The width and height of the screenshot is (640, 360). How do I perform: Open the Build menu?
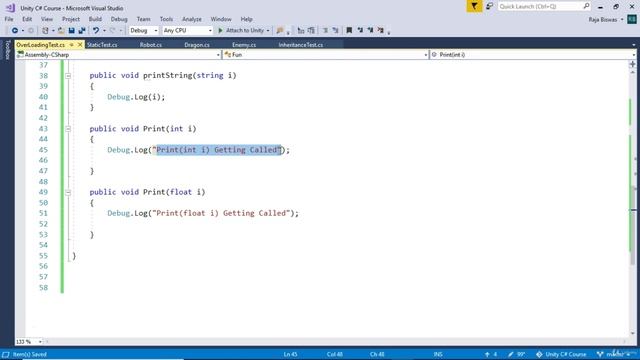95,19
